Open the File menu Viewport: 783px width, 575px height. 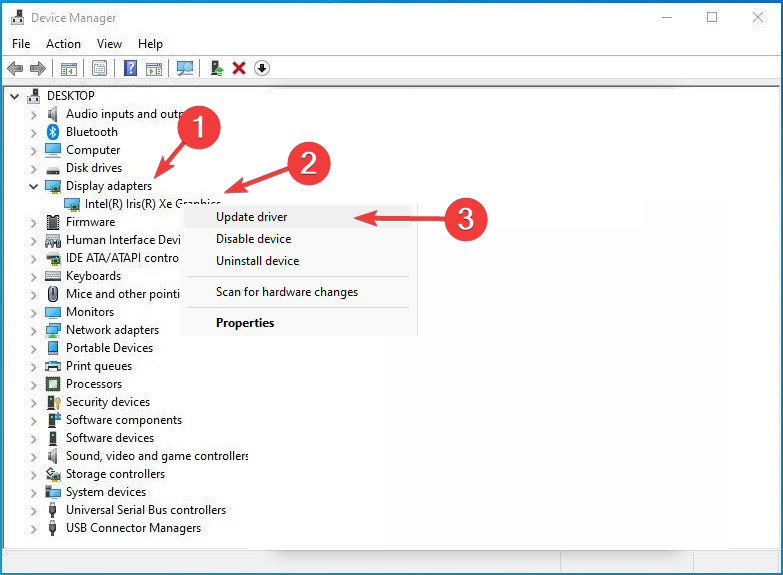pyautogui.click(x=21, y=44)
